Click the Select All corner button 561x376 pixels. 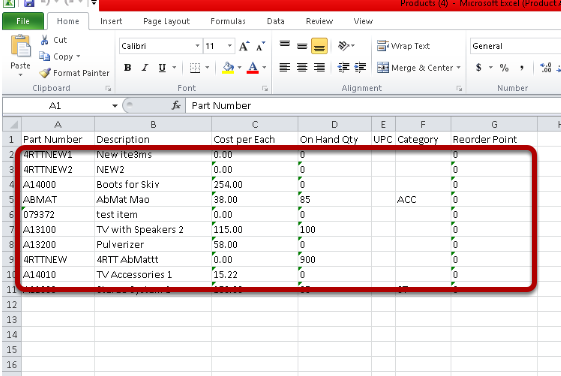pyautogui.click(x=12, y=124)
